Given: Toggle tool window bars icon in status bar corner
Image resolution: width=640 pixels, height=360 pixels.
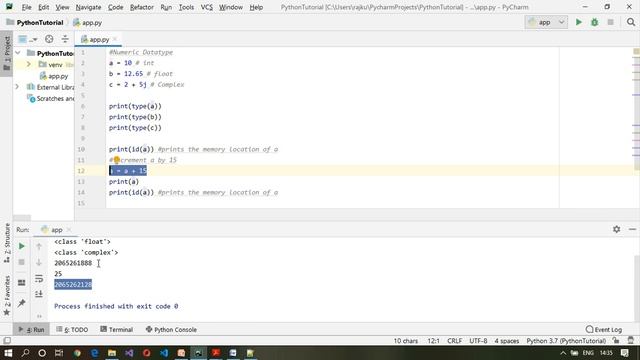Looking at the screenshot, I should [x=7, y=340].
